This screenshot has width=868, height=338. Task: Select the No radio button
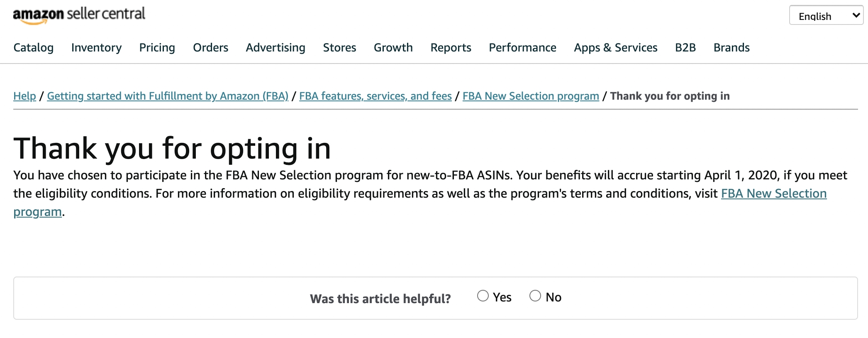[x=535, y=296]
